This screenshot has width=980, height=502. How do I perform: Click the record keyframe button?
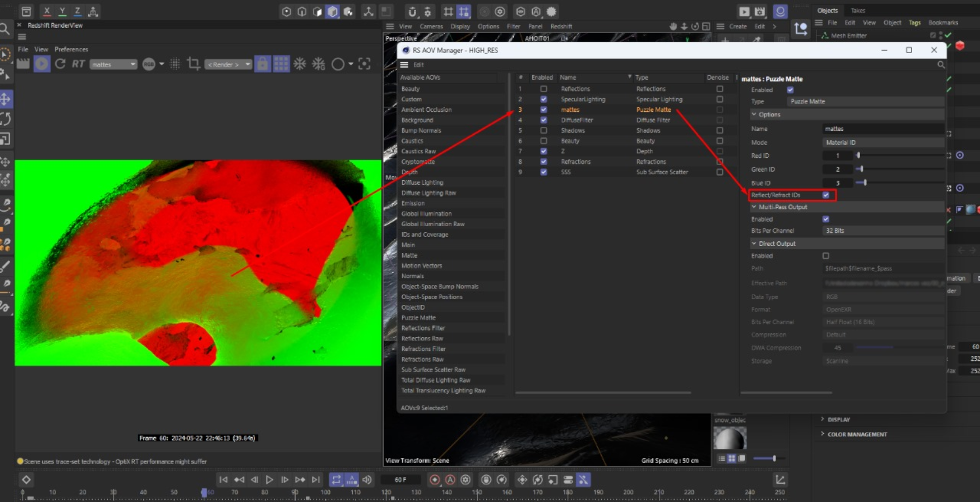[x=435, y=480]
